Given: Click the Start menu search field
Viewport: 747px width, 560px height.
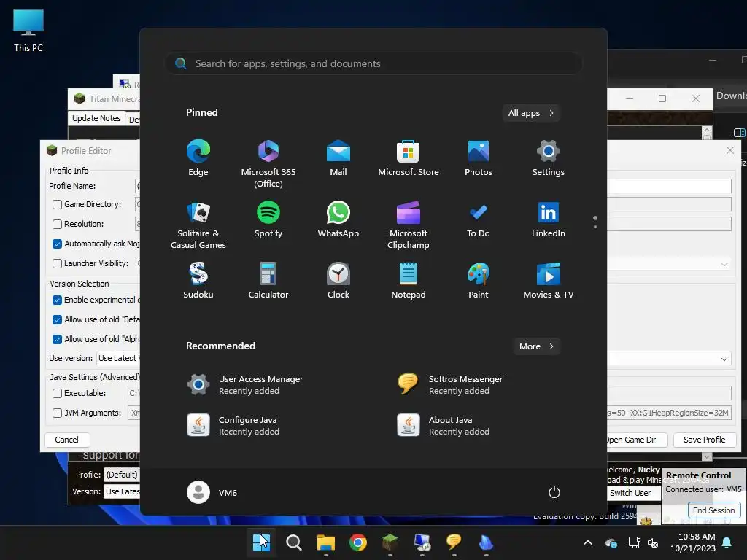Looking at the screenshot, I should [373, 63].
